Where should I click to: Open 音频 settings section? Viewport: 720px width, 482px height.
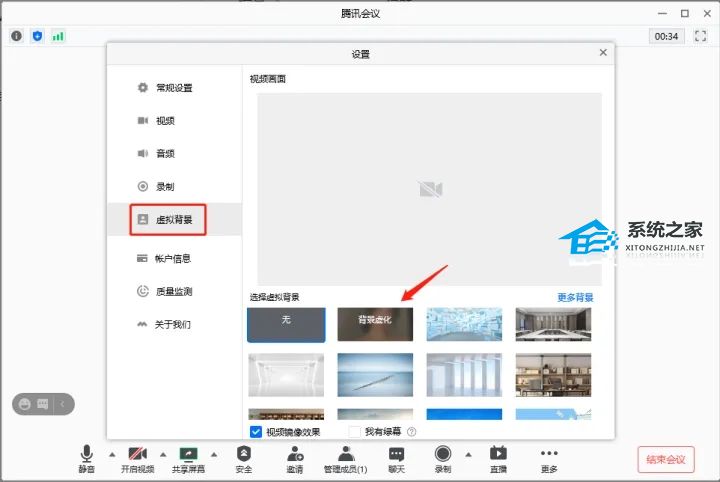[x=174, y=153]
